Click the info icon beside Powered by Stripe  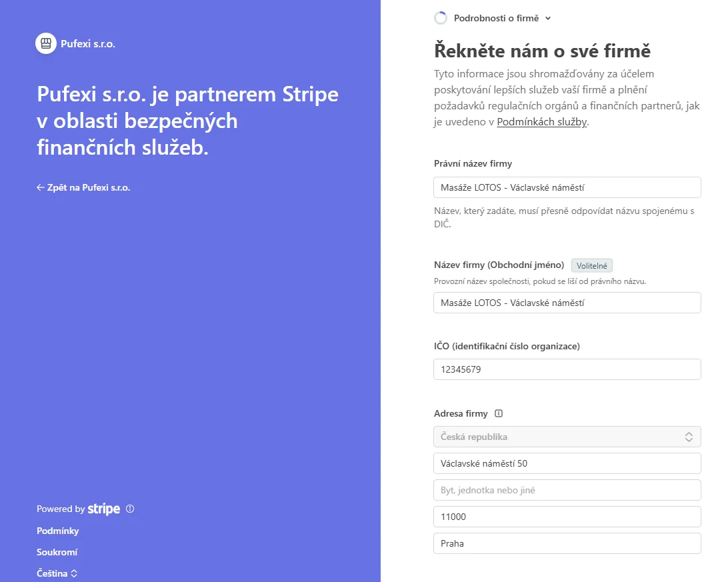click(130, 509)
